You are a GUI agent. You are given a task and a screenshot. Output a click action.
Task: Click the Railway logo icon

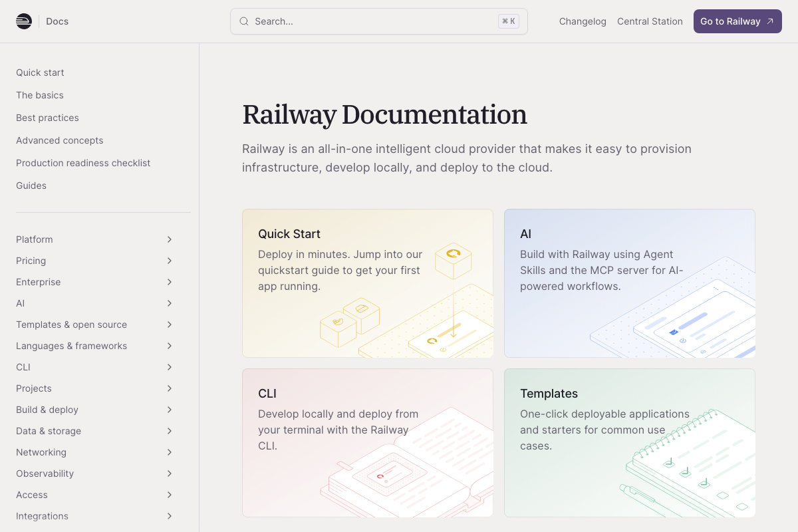[x=24, y=21]
